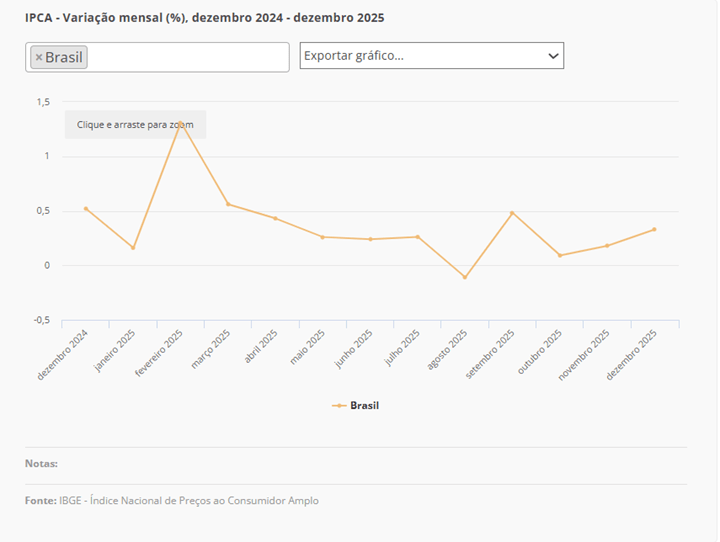The height and width of the screenshot is (542, 720).
Task: Select the agosto 2025 negative data point
Action: click(x=465, y=277)
